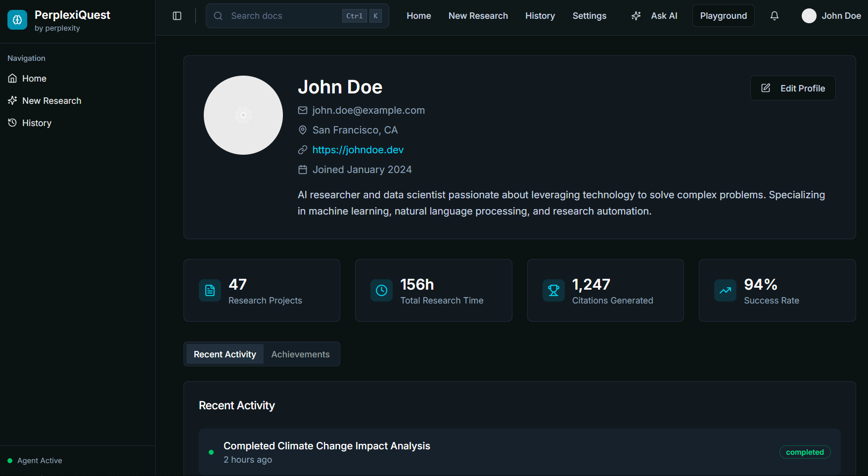Click the john.doe@example.com email text
Image resolution: width=868 pixels, height=476 pixels.
click(x=368, y=110)
